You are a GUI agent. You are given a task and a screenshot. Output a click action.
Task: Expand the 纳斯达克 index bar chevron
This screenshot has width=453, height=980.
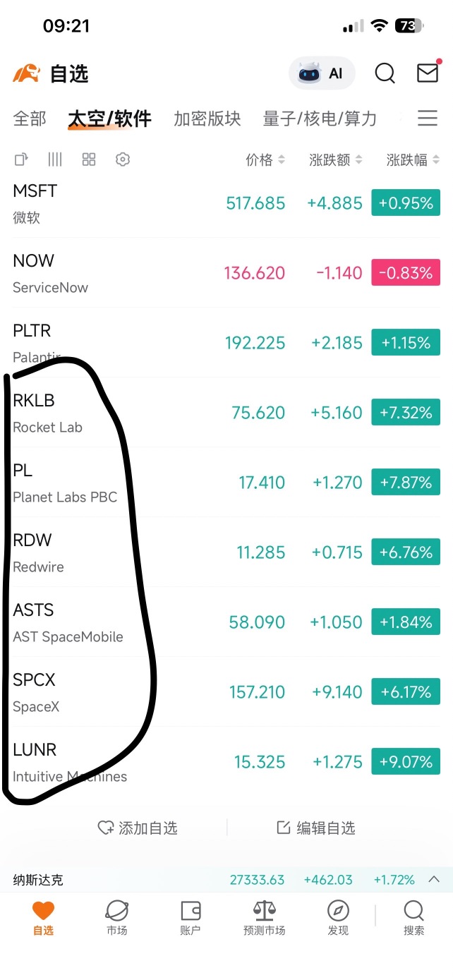435,880
